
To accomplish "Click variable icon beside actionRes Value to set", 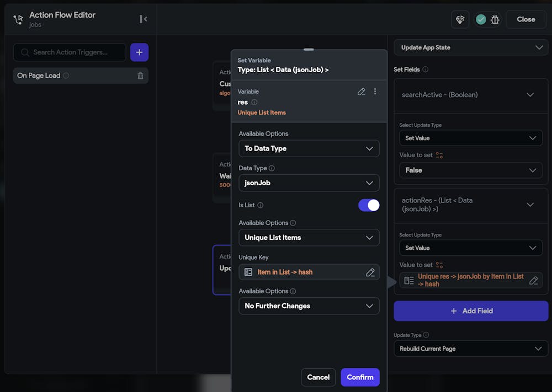I will (439, 265).
